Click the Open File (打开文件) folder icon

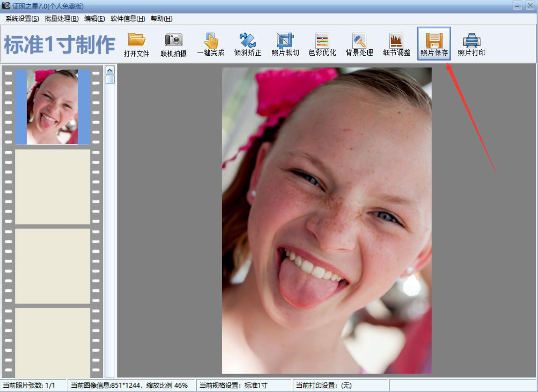[136, 40]
